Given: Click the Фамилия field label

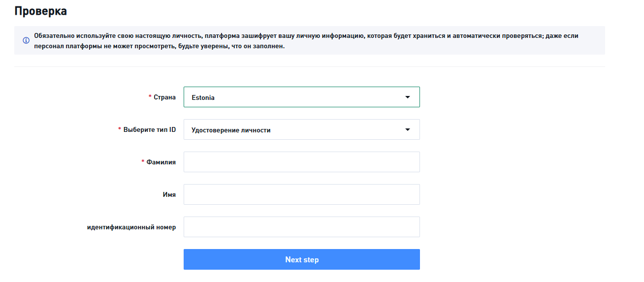Looking at the screenshot, I should (161, 162).
